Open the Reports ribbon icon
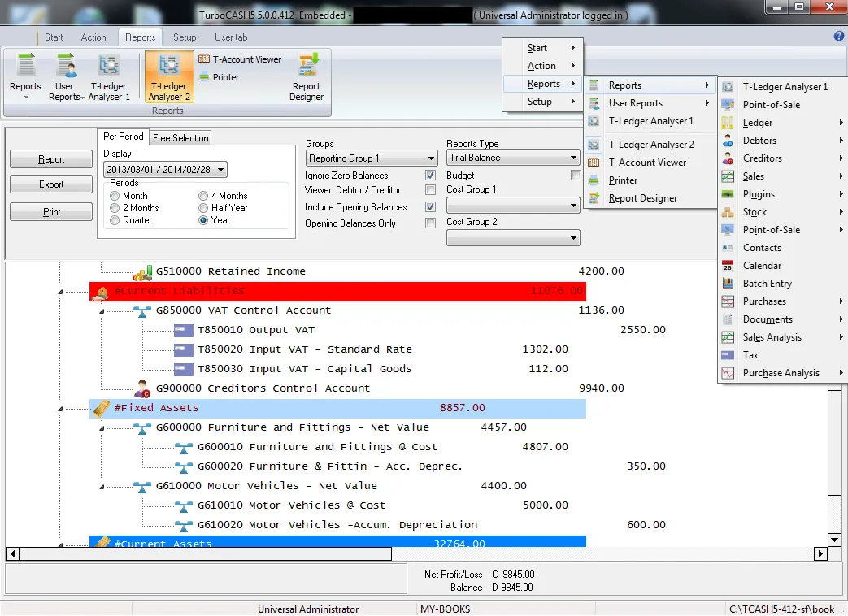 coord(25,76)
